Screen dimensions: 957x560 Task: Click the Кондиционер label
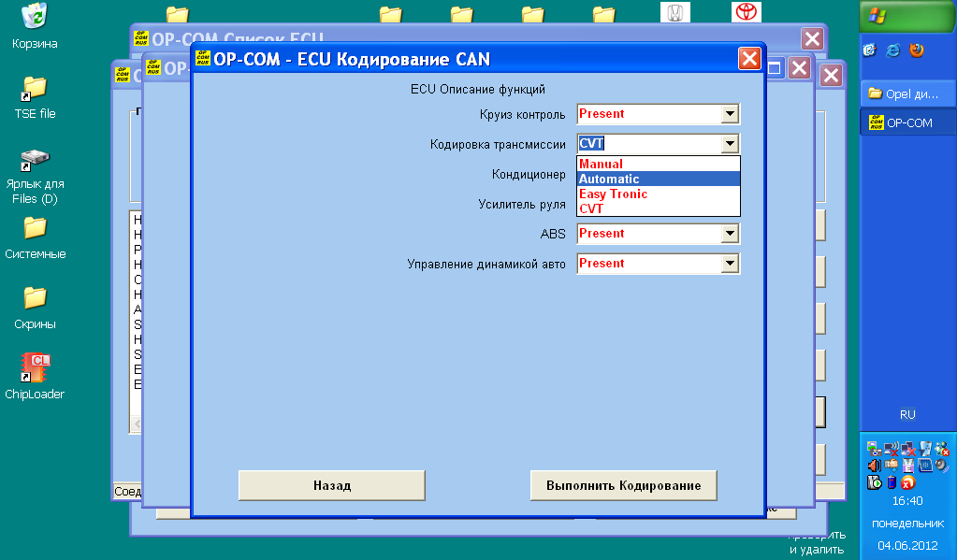tap(529, 175)
